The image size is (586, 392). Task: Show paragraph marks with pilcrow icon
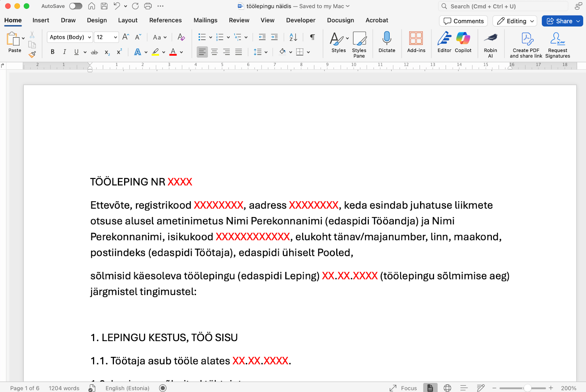[312, 37]
